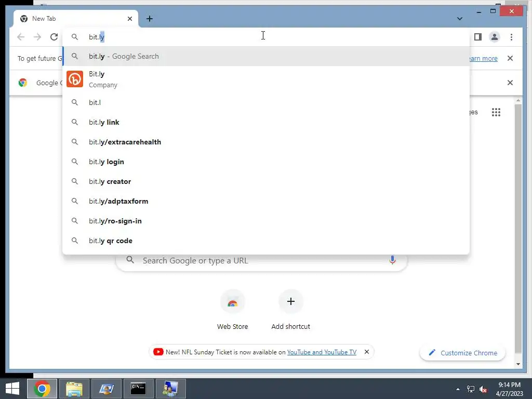
Task: Select the 'bit.l' suggestion
Action: pyautogui.click(x=266, y=102)
